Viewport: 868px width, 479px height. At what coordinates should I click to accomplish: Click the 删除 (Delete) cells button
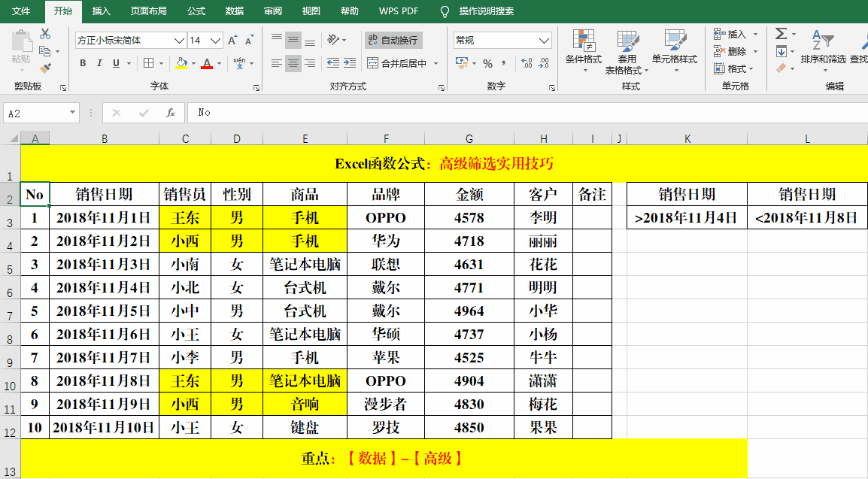tap(736, 51)
